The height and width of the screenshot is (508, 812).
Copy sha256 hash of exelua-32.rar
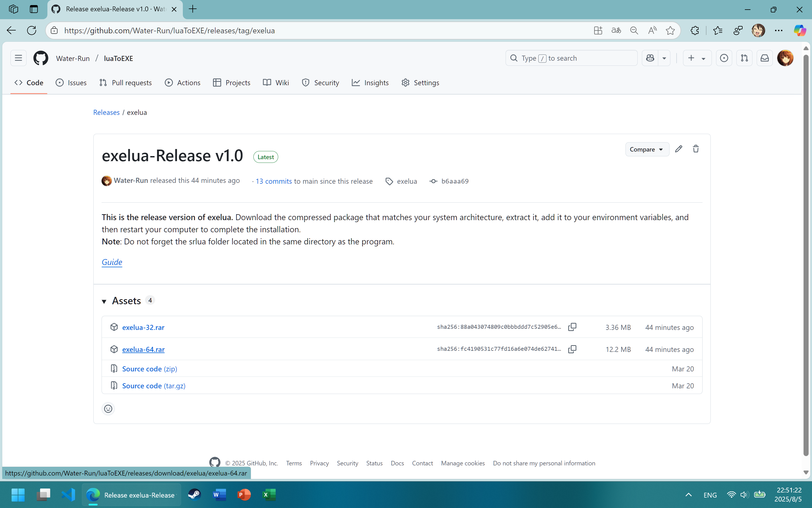(x=572, y=327)
